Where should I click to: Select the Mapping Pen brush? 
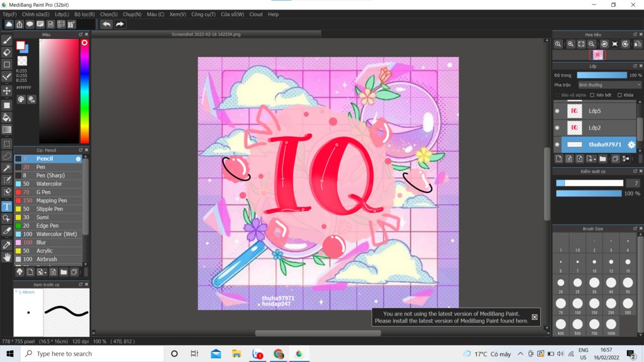(48, 200)
